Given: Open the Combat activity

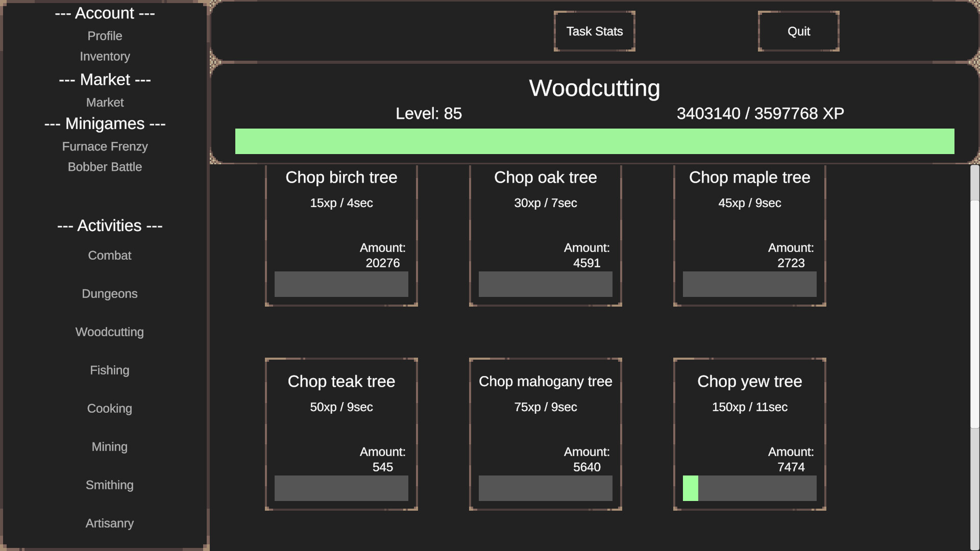Looking at the screenshot, I should point(109,255).
